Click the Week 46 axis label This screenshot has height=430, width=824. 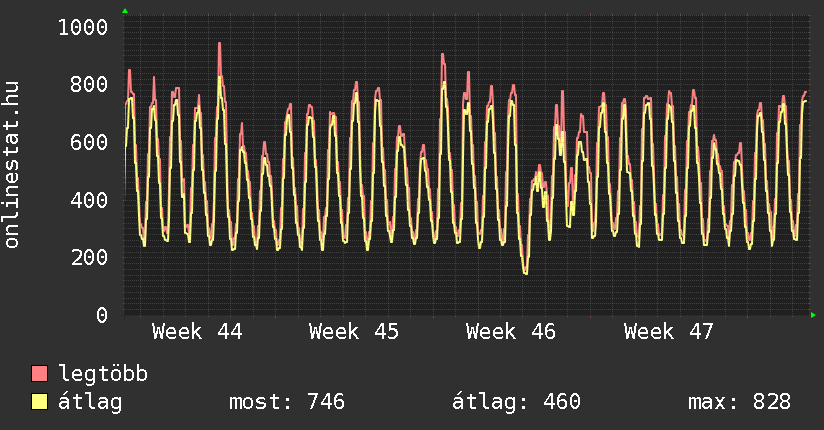(x=511, y=332)
